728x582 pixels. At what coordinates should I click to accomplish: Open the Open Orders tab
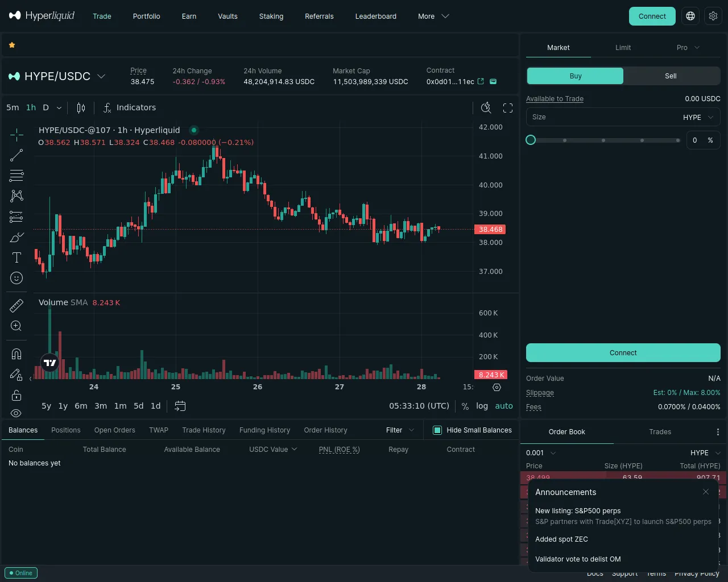pos(114,430)
